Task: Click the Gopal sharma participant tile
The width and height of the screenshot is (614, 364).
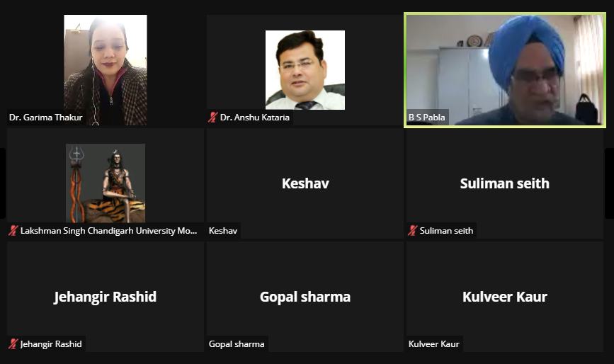Action: tap(305, 296)
